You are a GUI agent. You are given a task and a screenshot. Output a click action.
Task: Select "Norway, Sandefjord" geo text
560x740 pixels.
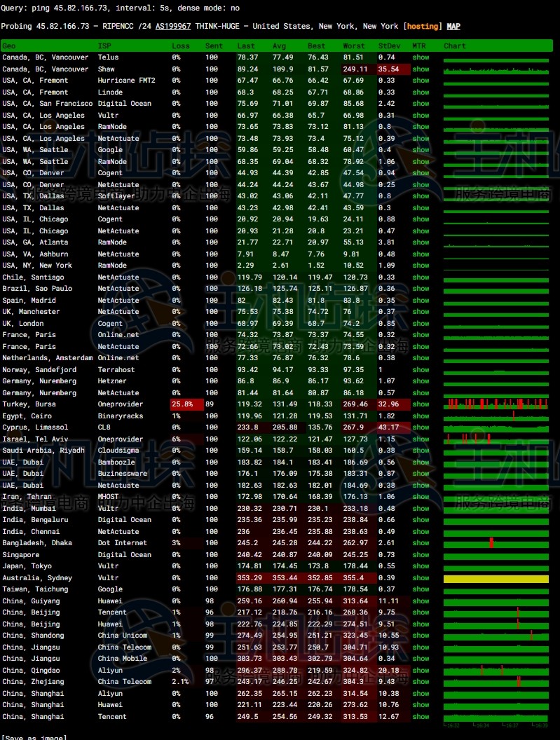(x=39, y=369)
